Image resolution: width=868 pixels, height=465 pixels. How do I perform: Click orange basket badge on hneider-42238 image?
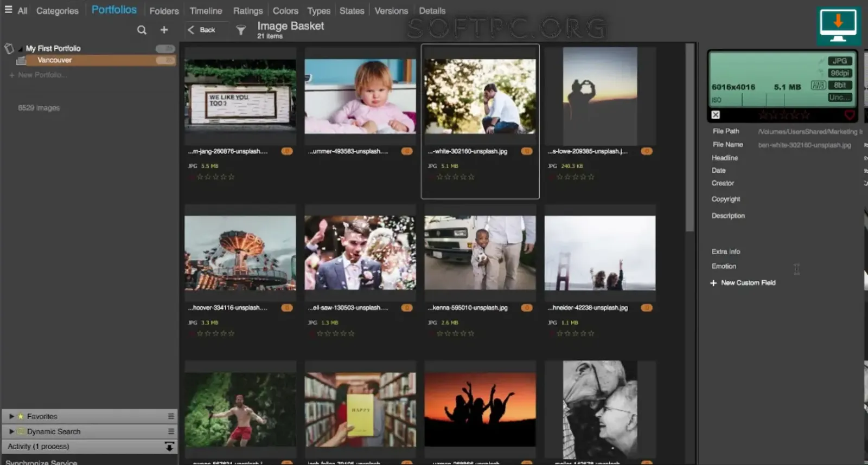click(646, 308)
